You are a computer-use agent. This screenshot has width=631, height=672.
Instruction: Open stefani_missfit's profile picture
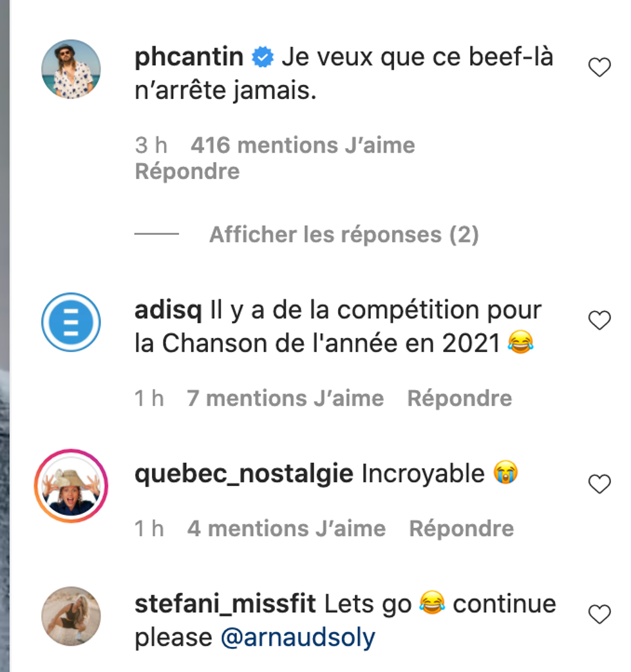click(71, 616)
